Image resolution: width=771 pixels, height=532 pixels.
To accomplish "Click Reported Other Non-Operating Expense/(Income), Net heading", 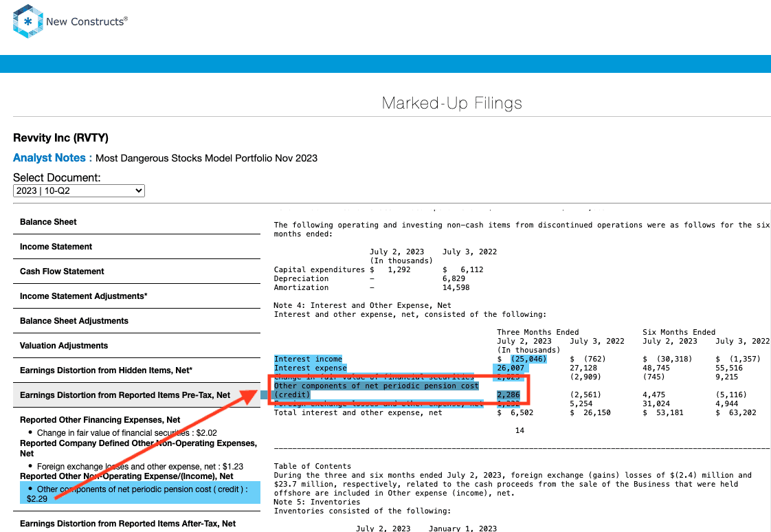I will point(126,476).
